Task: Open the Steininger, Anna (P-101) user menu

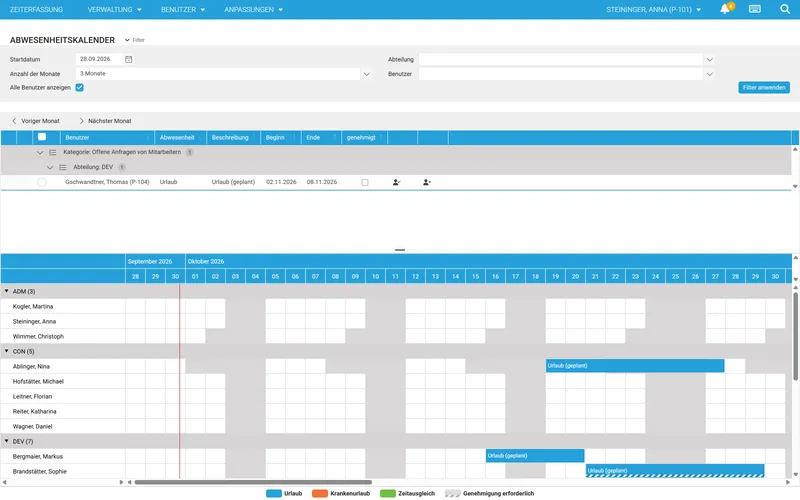Action: coord(654,9)
